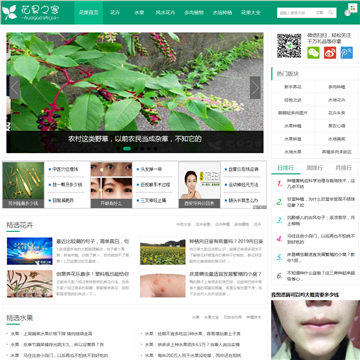The height and width of the screenshot is (360, 360).
Task: Click the eye surgery comparison ad thumbnail
Action: pyautogui.click(x=111, y=185)
